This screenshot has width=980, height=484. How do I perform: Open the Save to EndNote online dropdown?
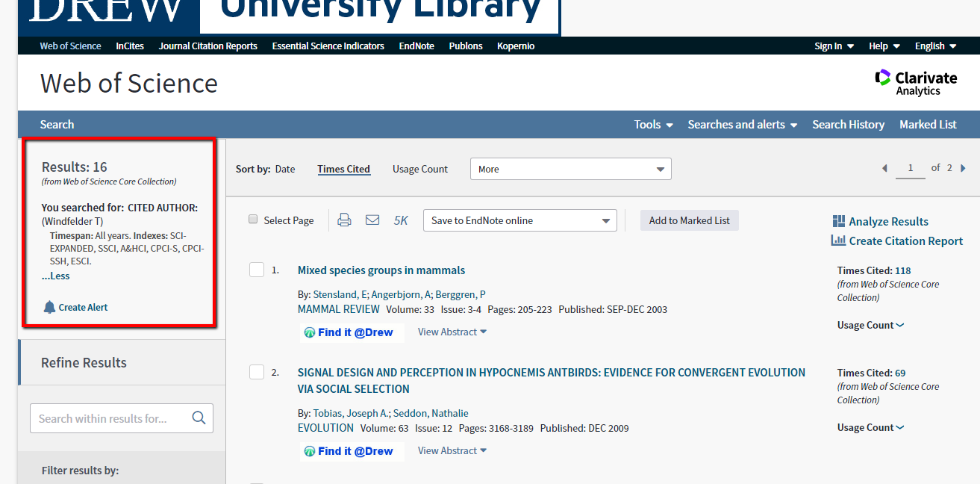(520, 220)
